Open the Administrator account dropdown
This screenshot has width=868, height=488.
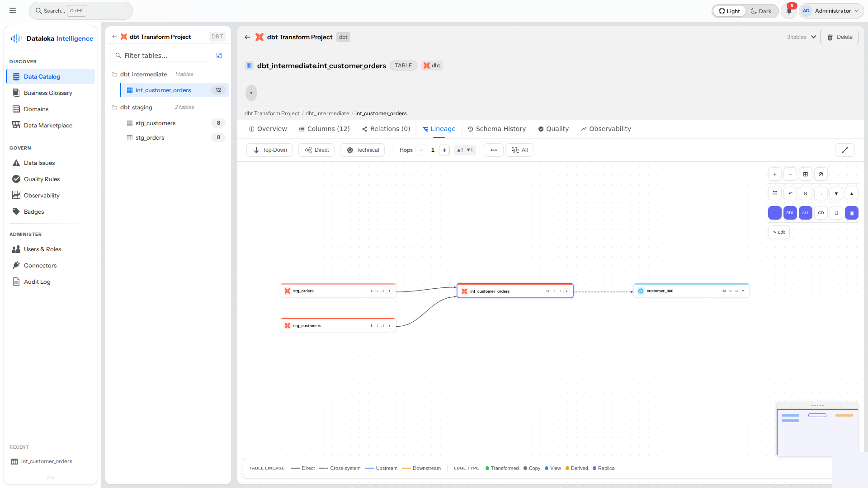831,10
